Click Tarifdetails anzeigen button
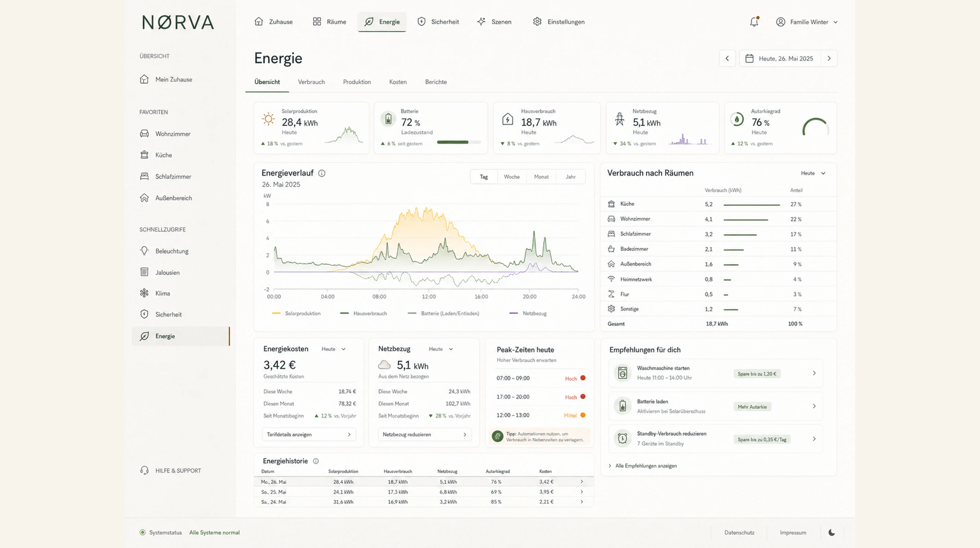This screenshot has height=548, width=980. click(309, 434)
